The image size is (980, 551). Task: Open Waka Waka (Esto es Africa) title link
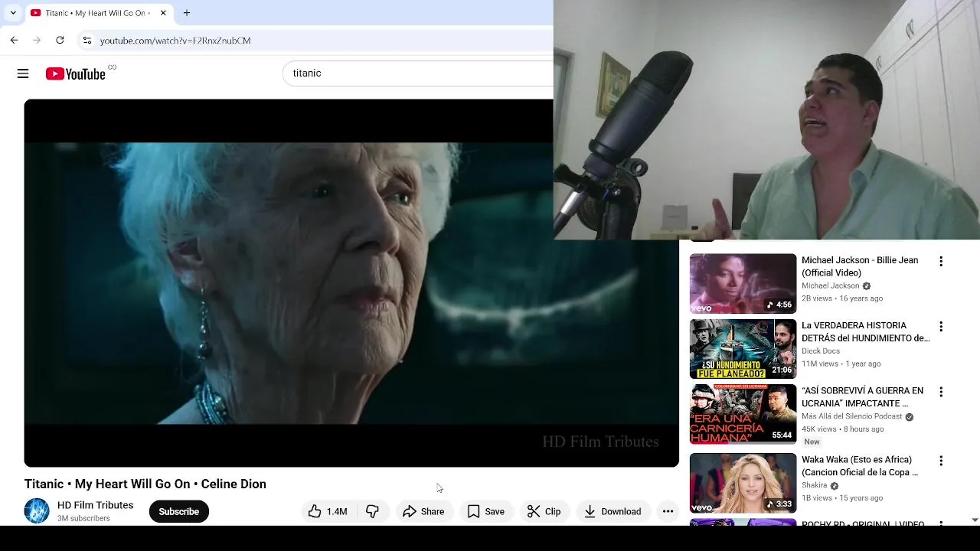[860, 465]
